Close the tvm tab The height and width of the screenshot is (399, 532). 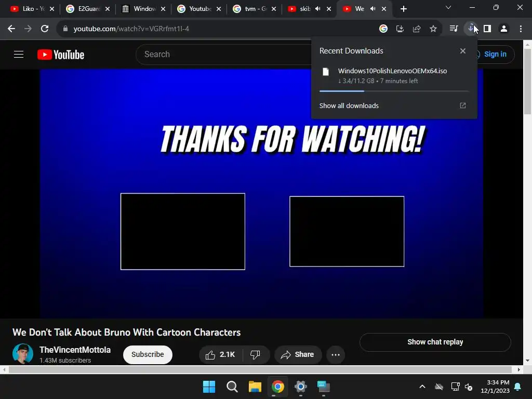(274, 9)
